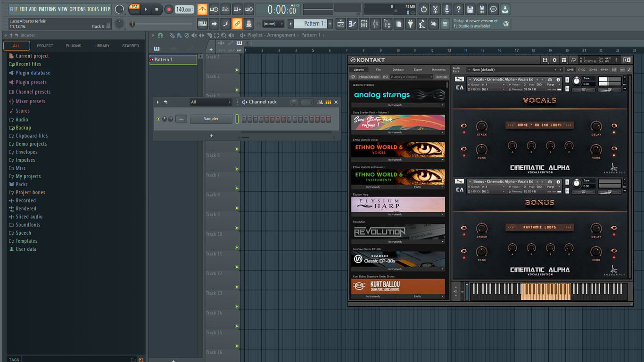The width and height of the screenshot is (644, 362).
Task: Open the OPTIONS menu
Action: (x=77, y=9)
